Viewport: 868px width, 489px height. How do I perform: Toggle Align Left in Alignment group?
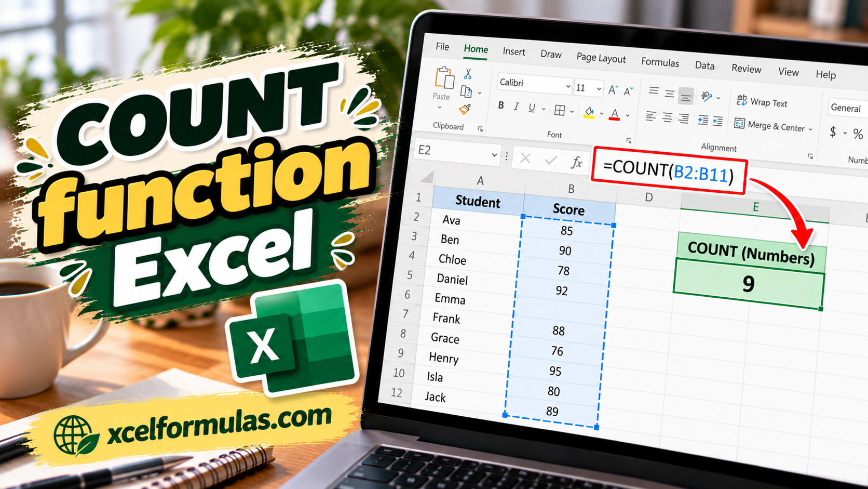651,116
